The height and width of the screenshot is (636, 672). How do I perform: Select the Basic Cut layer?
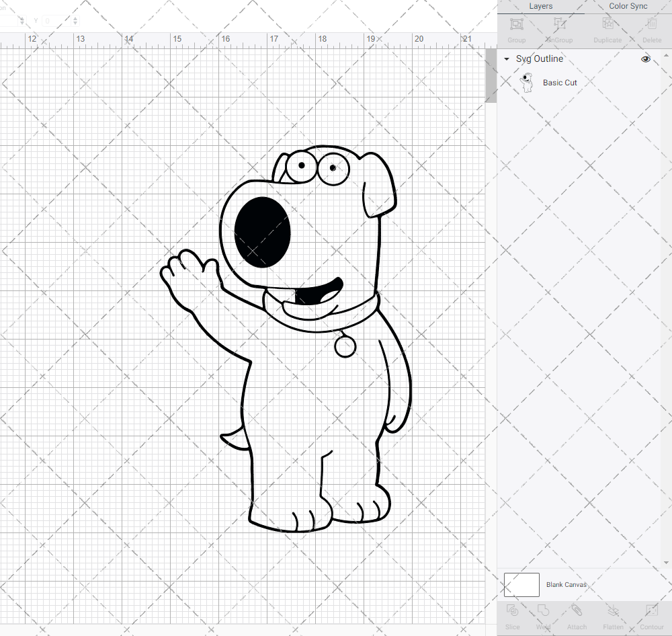click(x=560, y=82)
